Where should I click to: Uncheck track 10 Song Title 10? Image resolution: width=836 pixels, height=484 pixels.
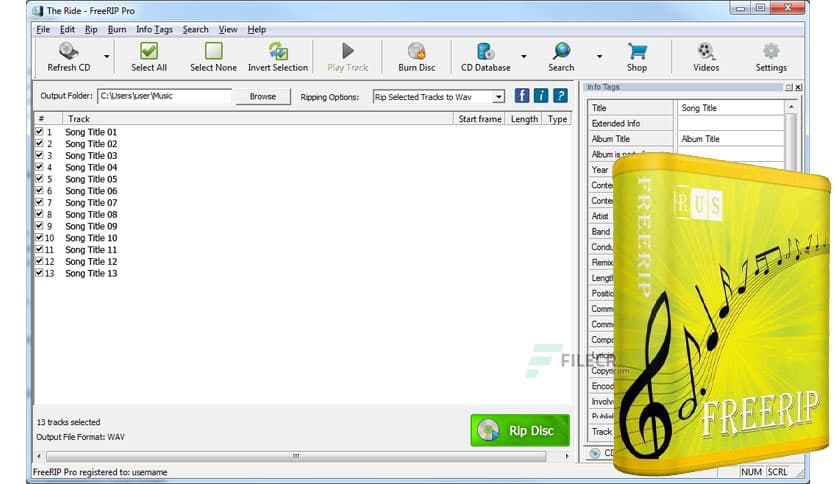tap(39, 237)
